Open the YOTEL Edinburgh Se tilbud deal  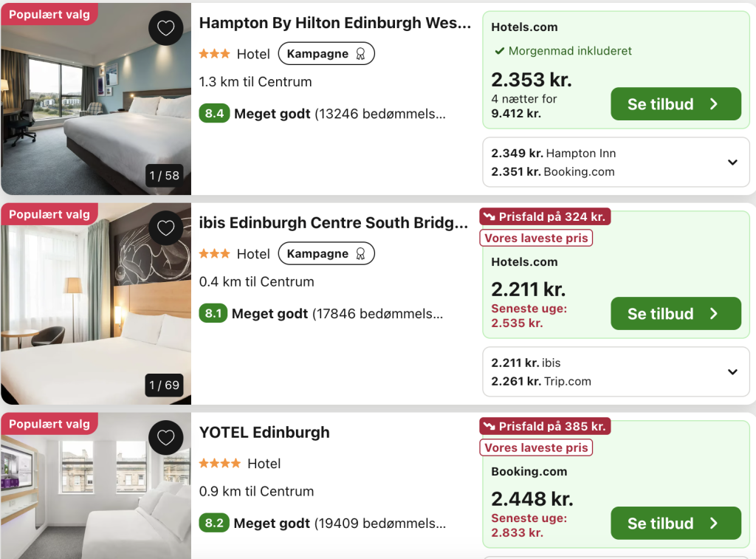(676, 524)
